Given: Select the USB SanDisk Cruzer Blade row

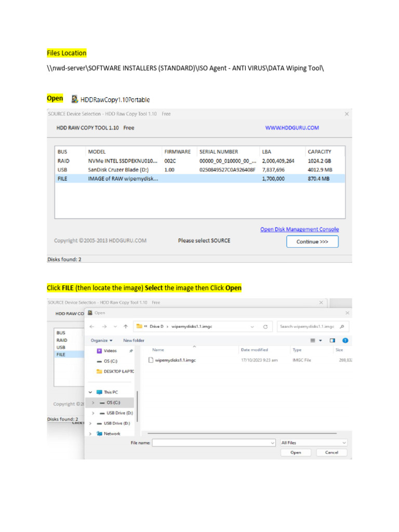Looking at the screenshot, I should (x=200, y=170).
